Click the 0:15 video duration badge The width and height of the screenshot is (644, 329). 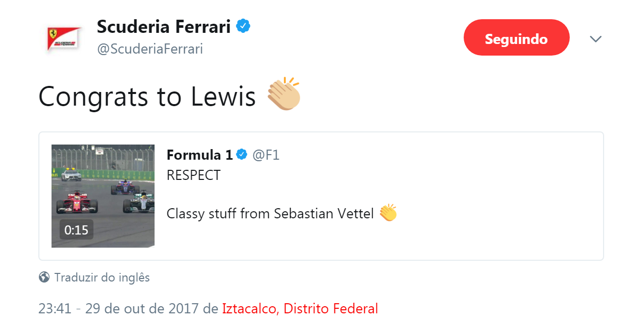coord(76,230)
